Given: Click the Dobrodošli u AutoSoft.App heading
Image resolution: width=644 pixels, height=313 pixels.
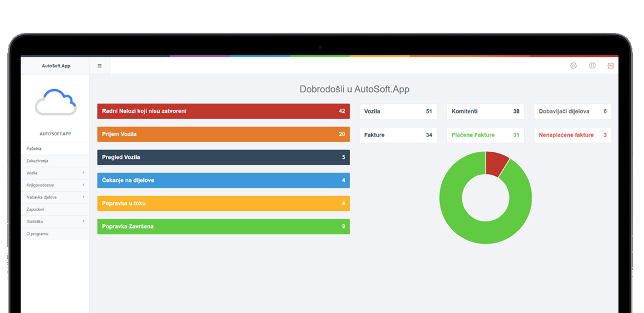Looking at the screenshot, I should tap(354, 89).
